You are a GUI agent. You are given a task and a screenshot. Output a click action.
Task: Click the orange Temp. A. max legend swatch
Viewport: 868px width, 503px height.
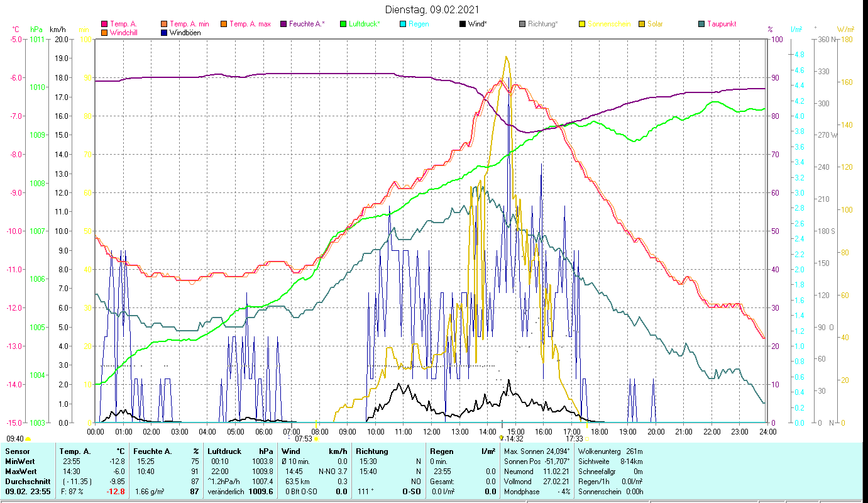click(224, 24)
